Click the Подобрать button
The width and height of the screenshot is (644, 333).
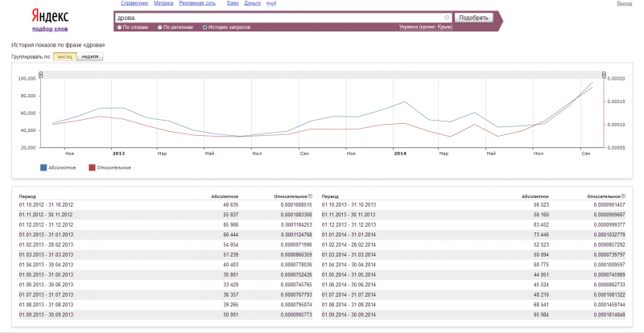(x=473, y=18)
